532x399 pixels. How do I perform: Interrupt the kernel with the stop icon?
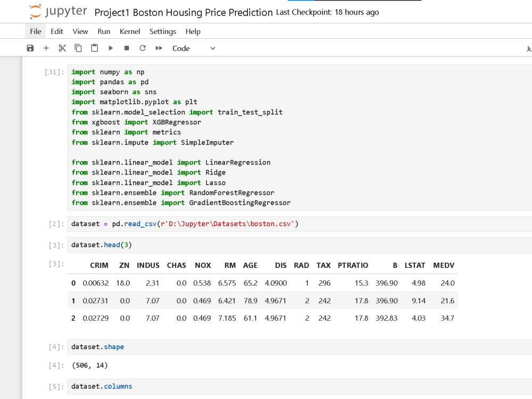[x=127, y=48]
